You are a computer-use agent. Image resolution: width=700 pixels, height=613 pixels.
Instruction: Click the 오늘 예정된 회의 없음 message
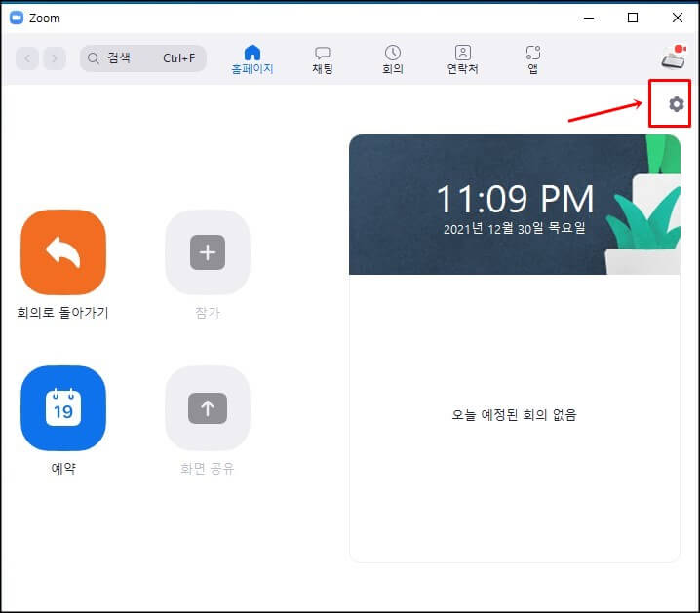[515, 415]
